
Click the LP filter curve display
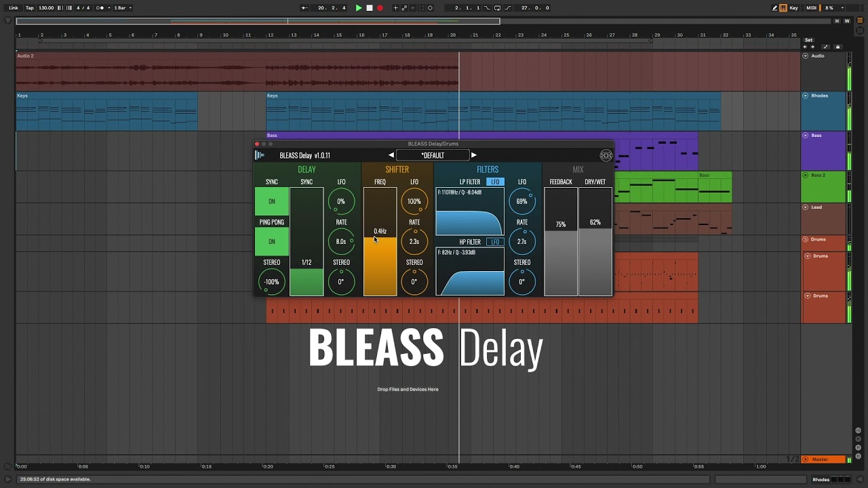coord(470,211)
